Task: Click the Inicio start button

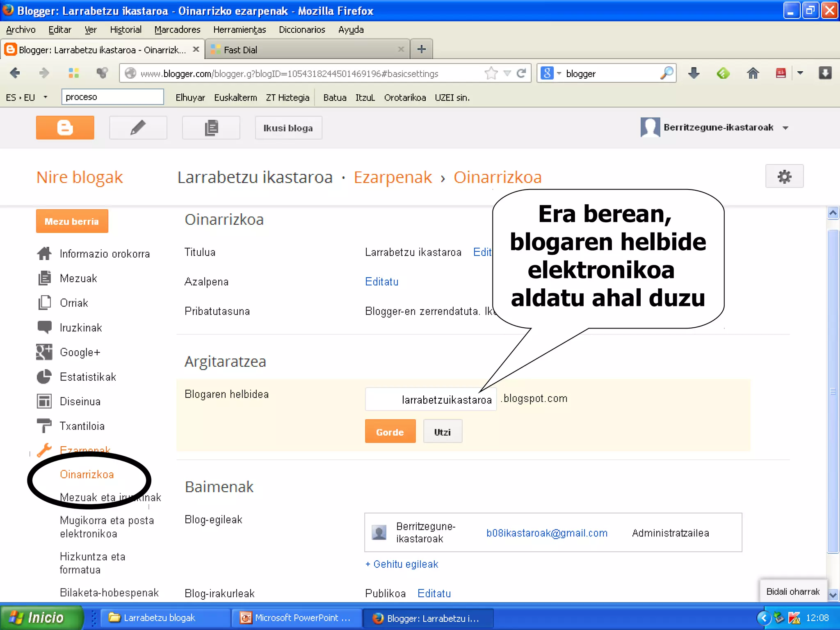Action: click(x=41, y=617)
